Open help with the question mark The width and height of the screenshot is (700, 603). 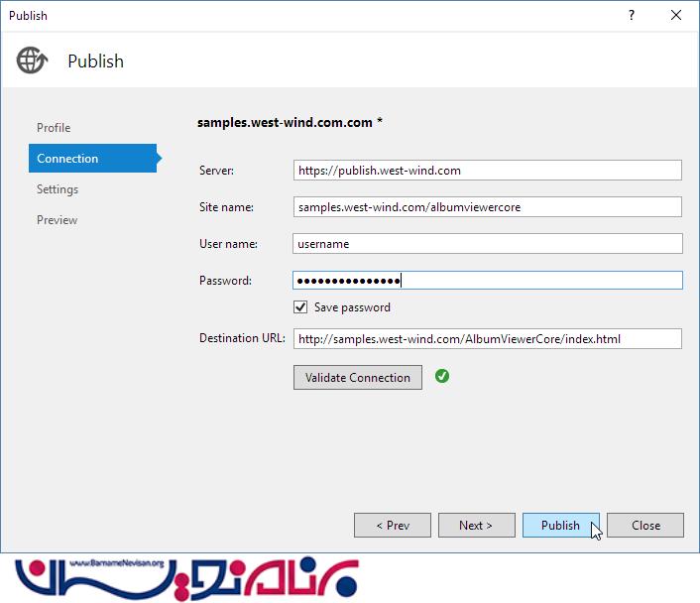(x=632, y=15)
